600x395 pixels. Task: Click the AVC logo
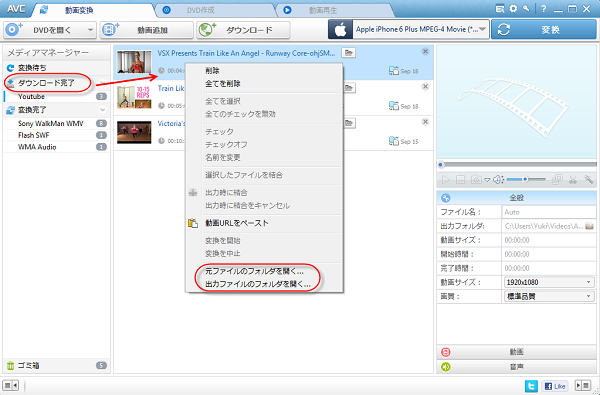pyautogui.click(x=16, y=8)
